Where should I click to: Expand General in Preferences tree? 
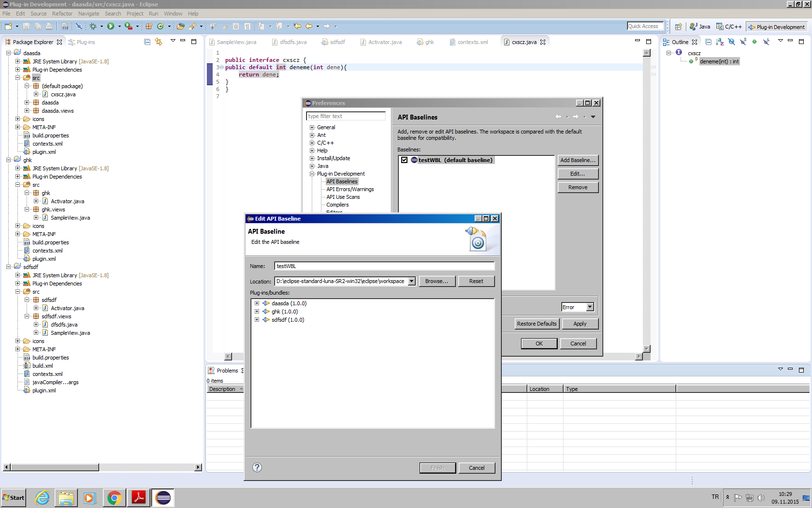coord(312,127)
